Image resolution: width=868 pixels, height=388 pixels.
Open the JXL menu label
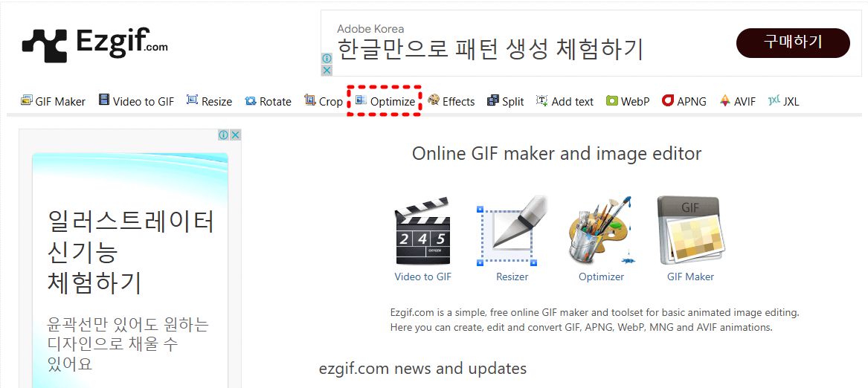pos(791,102)
